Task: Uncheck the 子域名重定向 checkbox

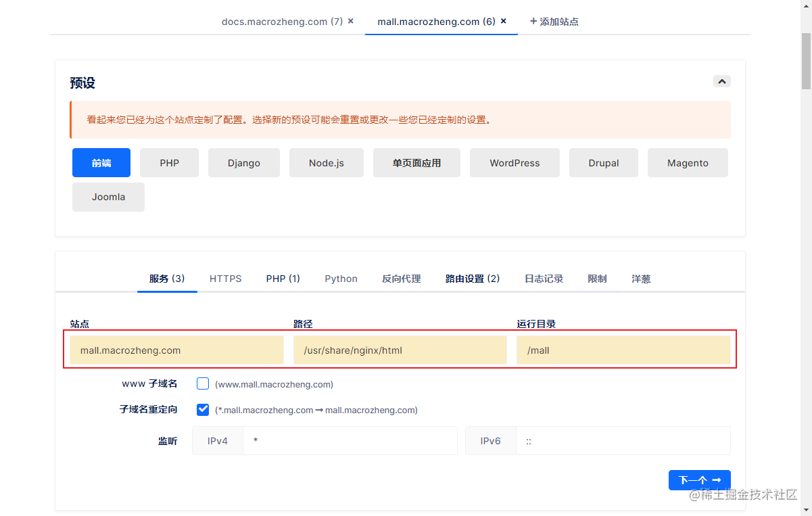Action: click(203, 409)
